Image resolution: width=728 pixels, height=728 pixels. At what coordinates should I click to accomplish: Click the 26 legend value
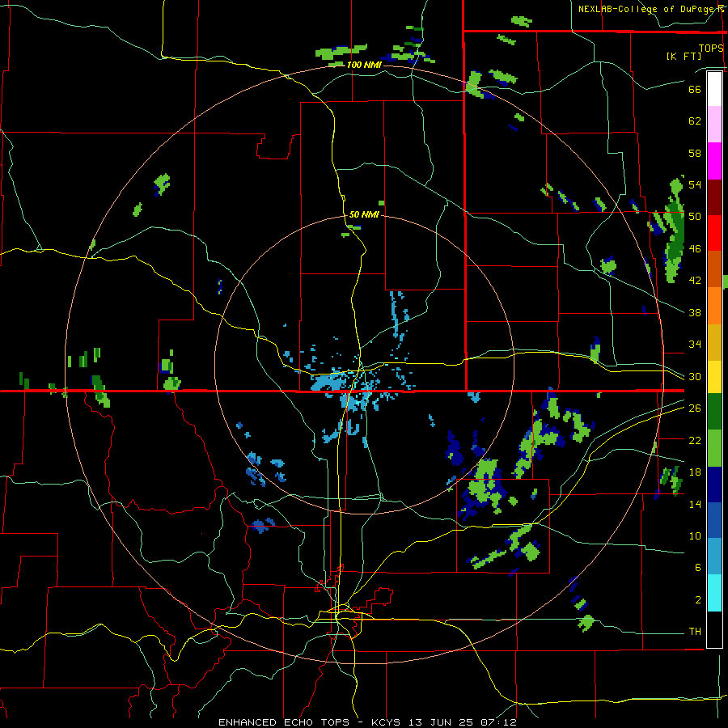point(695,408)
